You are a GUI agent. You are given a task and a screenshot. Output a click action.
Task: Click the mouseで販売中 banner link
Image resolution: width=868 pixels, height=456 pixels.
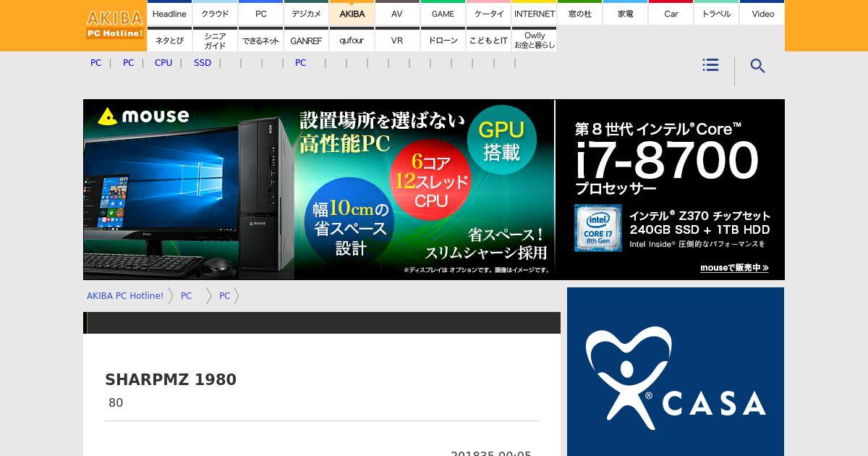point(734,268)
